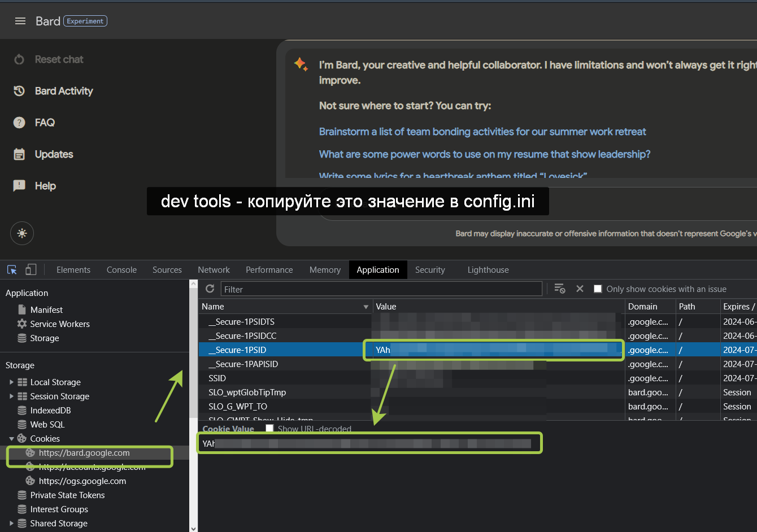Refresh the cookies list with the reload icon
This screenshot has height=532, width=757.
[x=210, y=289]
